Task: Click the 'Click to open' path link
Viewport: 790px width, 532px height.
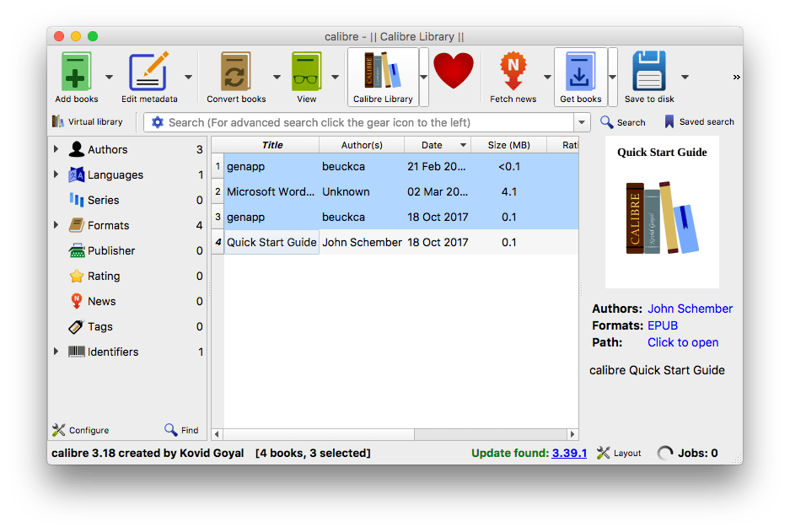Action: pyautogui.click(x=683, y=342)
